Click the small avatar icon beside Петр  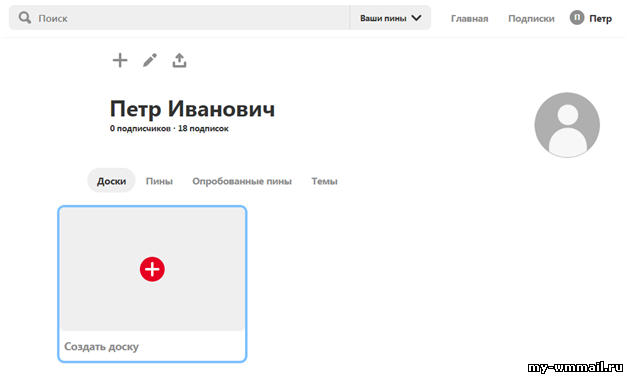click(577, 18)
